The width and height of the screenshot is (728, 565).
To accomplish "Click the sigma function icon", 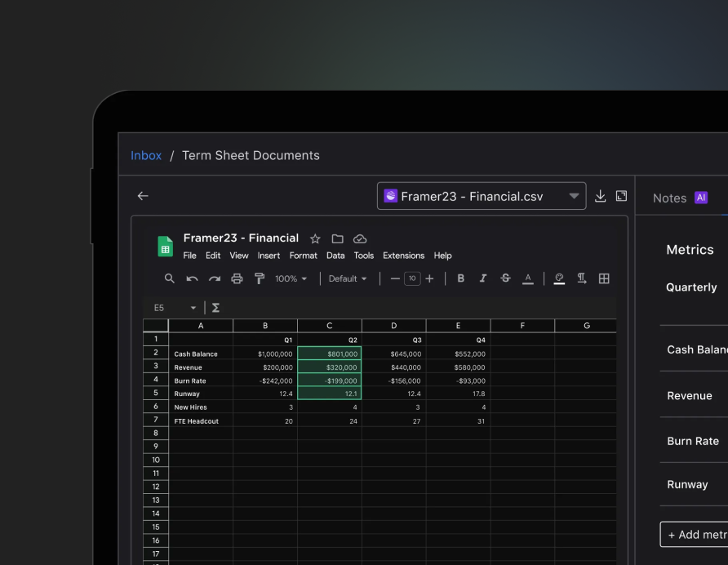I will (x=216, y=308).
